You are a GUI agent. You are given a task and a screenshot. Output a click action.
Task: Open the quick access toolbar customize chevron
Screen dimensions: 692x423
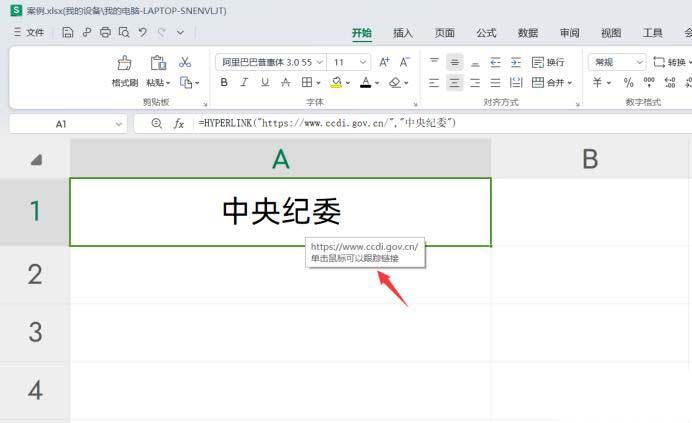(x=181, y=32)
